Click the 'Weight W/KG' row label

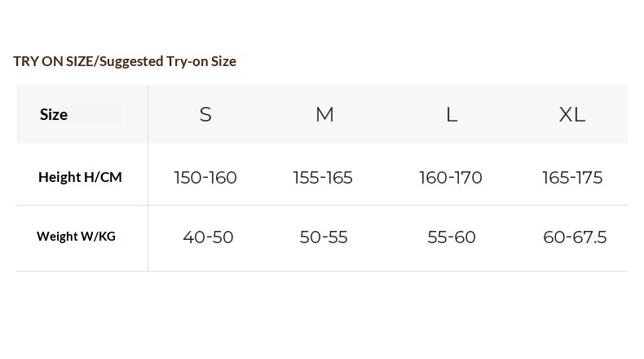click(76, 237)
